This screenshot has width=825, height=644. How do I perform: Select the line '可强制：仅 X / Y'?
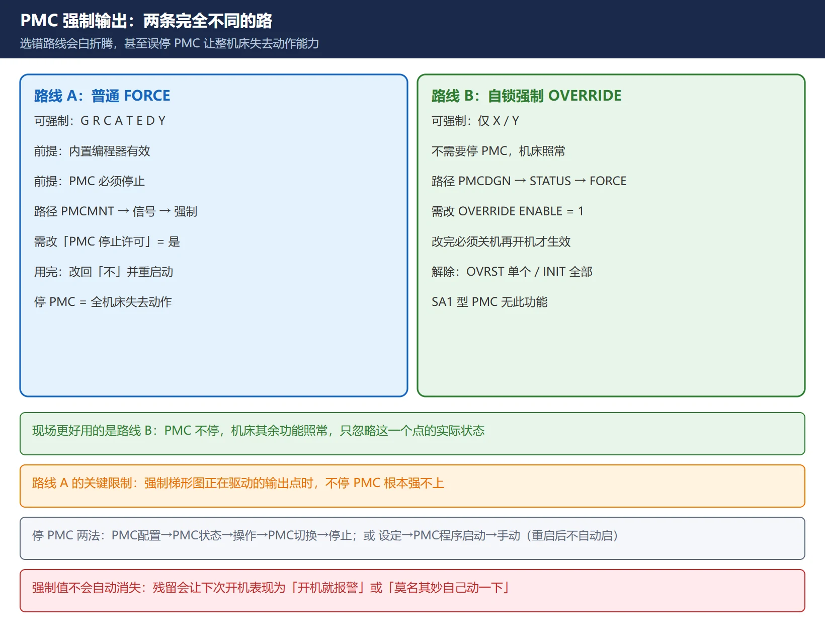tap(475, 121)
